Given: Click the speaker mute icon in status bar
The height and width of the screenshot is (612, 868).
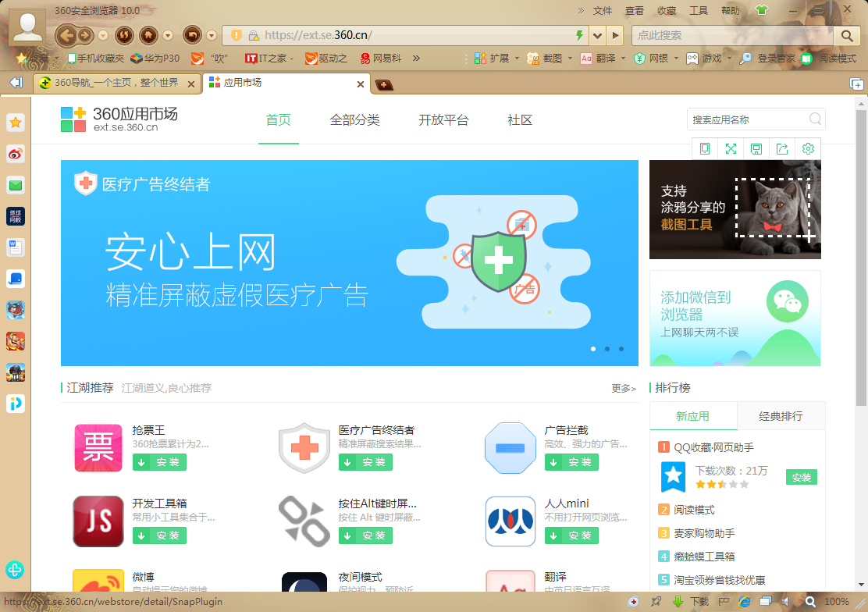Looking at the screenshot, I should (x=787, y=601).
